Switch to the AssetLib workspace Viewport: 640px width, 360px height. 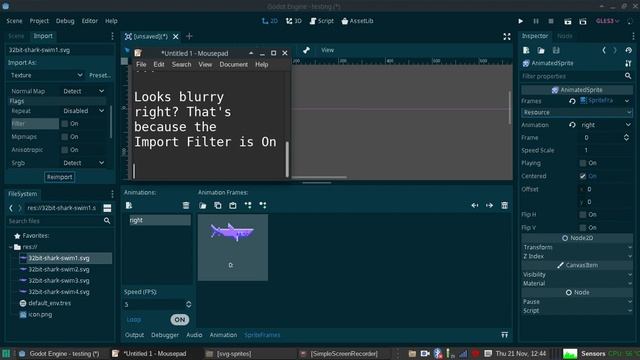click(357, 21)
